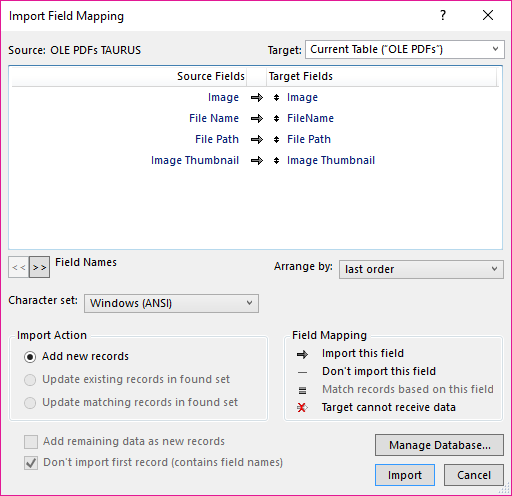Toggle import arrow for Image field
Image resolution: width=512 pixels, height=496 pixels.
(257, 98)
